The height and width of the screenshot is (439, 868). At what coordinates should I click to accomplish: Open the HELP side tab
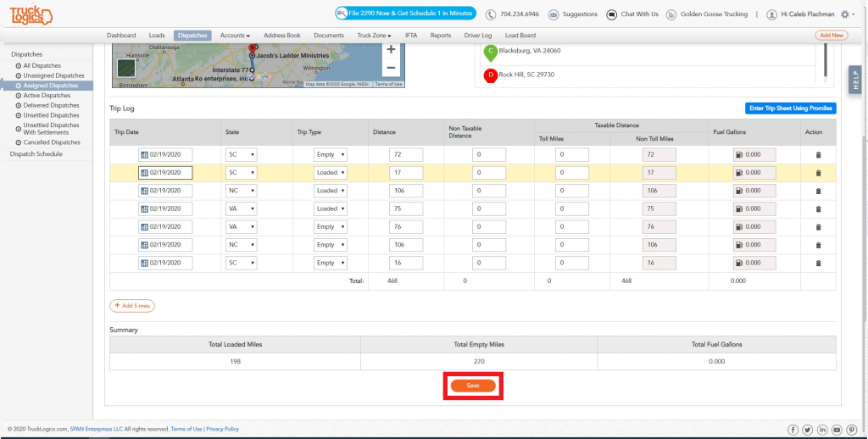[x=856, y=81]
